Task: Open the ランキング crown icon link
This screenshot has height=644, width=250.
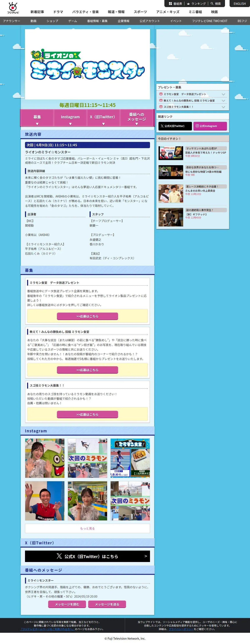Action: tap(196, 4)
